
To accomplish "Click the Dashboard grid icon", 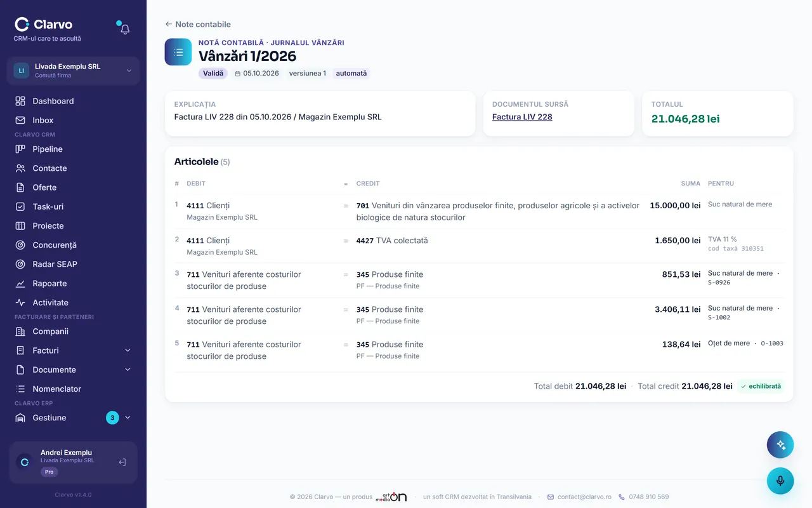I will point(20,101).
